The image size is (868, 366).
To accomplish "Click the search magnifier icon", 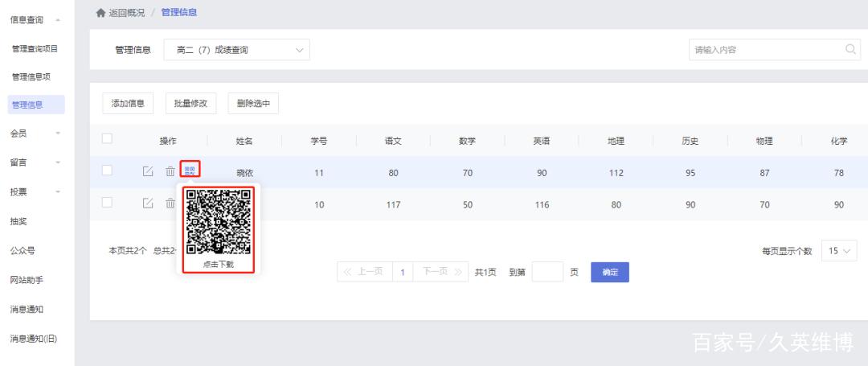I will pyautogui.click(x=850, y=49).
